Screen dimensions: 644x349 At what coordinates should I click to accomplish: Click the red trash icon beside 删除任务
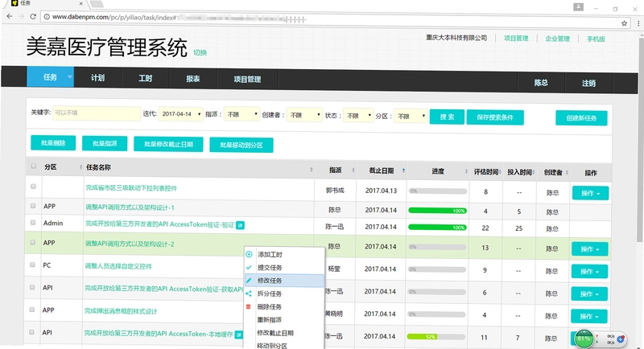(x=248, y=306)
